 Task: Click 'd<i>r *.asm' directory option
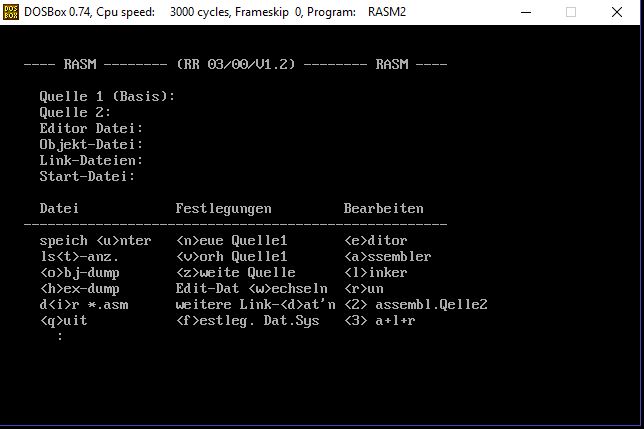click(83, 305)
